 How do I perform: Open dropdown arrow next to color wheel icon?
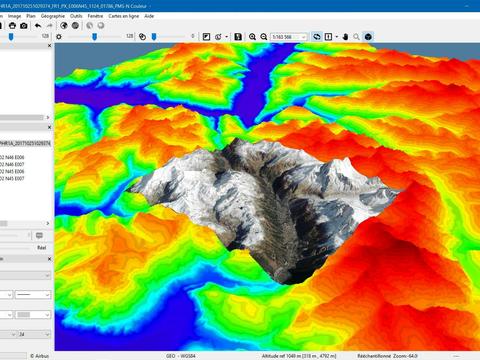point(227,37)
